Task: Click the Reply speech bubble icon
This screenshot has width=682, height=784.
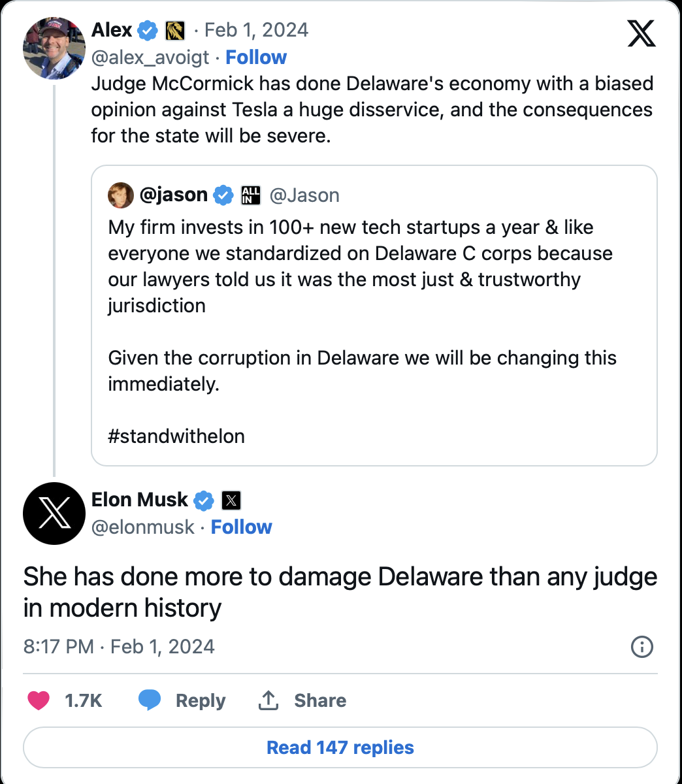Action: point(150,700)
